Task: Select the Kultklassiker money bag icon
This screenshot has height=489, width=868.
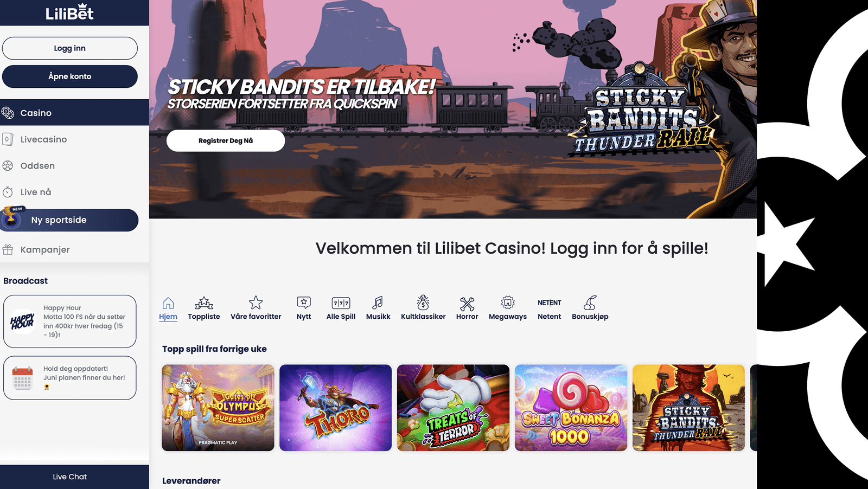Action: coord(423,303)
